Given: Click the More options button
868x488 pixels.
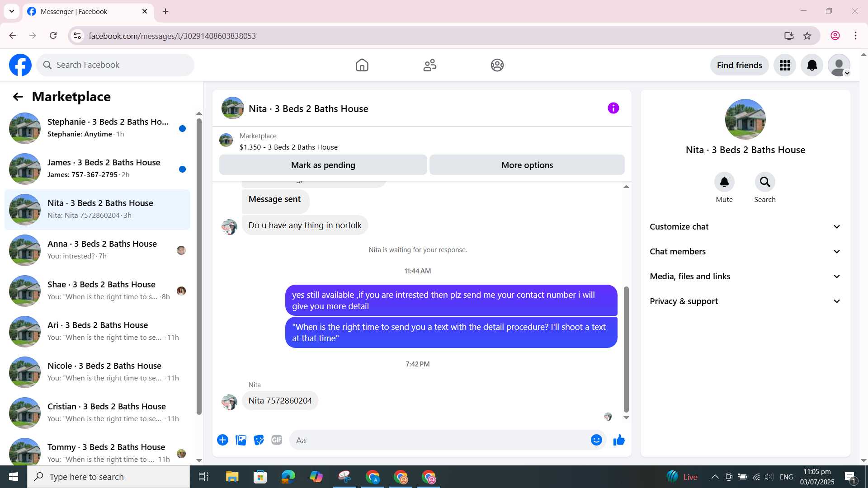Looking at the screenshot, I should 527,165.
